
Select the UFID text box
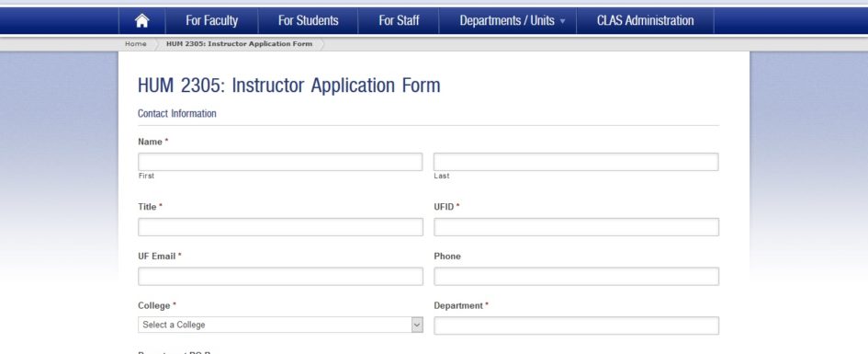(576, 227)
